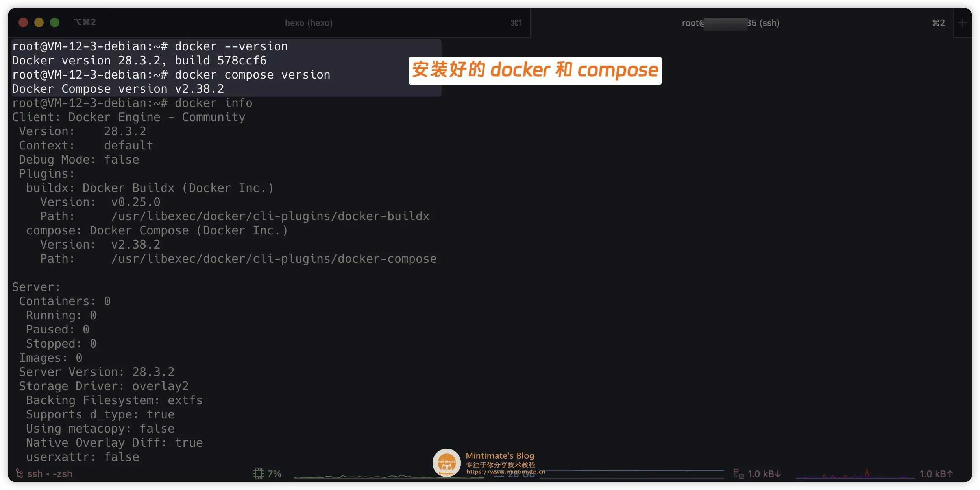Click the 'Server:' heading line
The image size is (980, 490).
point(36,287)
